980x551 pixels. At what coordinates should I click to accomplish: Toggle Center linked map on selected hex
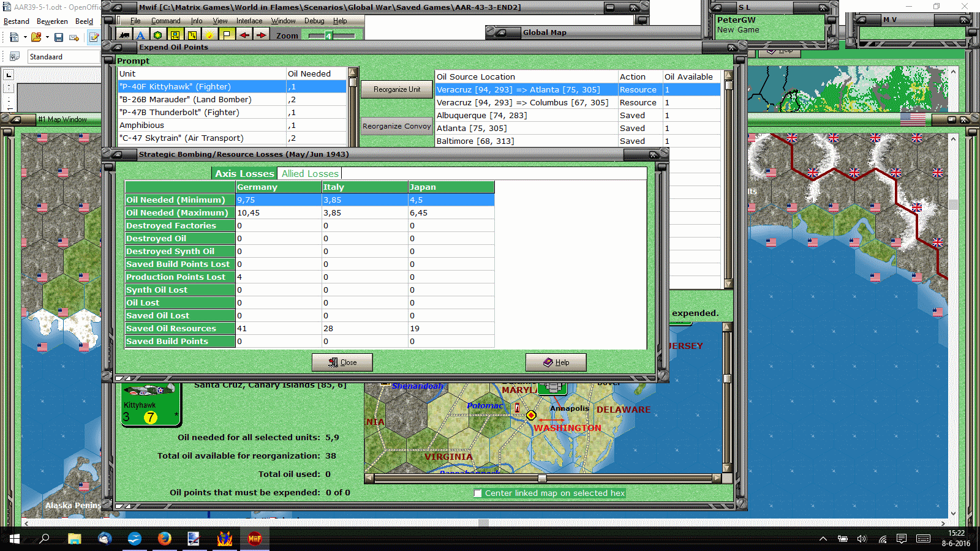point(478,493)
